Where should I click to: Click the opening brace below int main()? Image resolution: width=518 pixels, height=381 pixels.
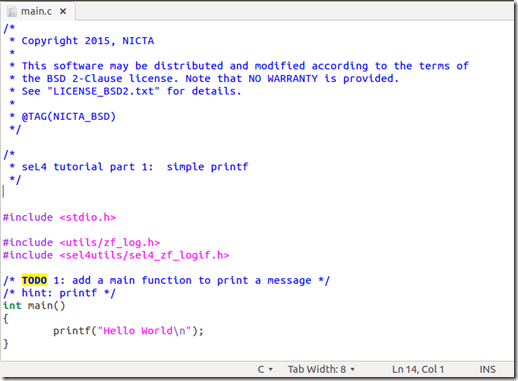pos(6,319)
